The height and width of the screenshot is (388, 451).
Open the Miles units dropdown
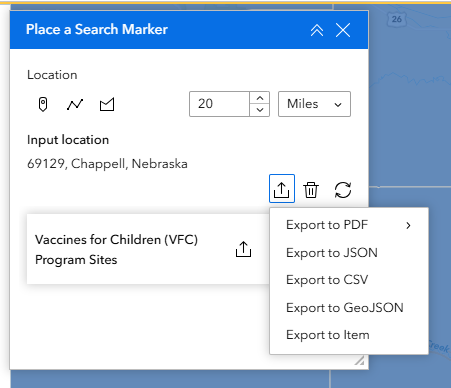(x=314, y=104)
